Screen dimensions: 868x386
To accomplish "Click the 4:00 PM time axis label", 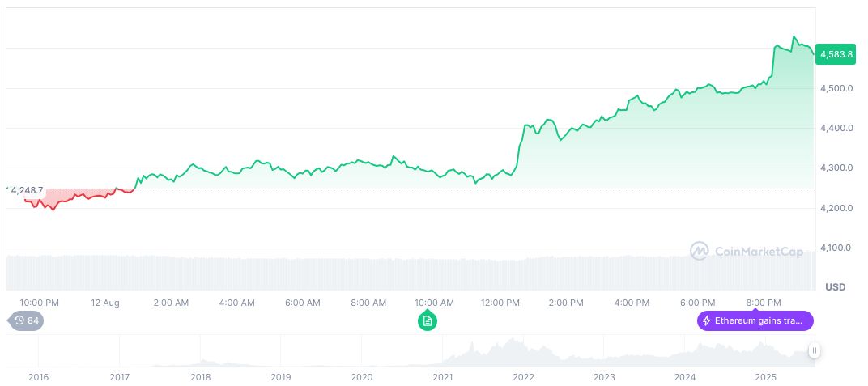I will coord(632,303).
